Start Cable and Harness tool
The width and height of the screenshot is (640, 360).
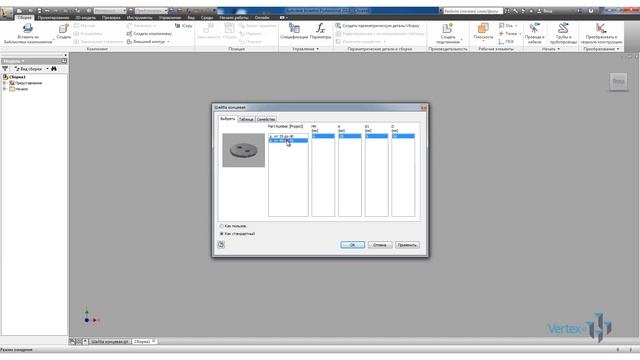(534, 33)
